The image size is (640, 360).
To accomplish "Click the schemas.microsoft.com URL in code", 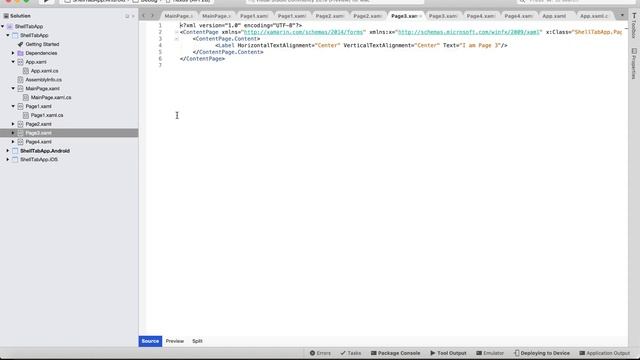I will click(469, 32).
